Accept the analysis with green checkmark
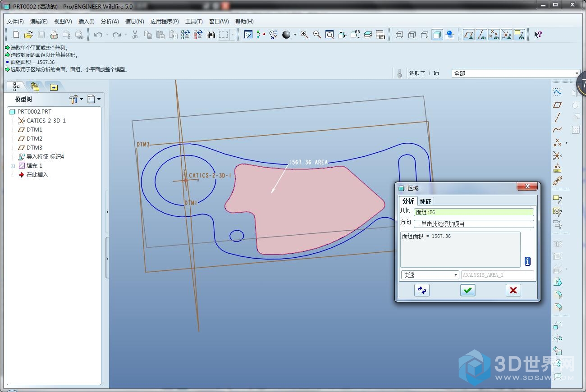 pos(468,290)
